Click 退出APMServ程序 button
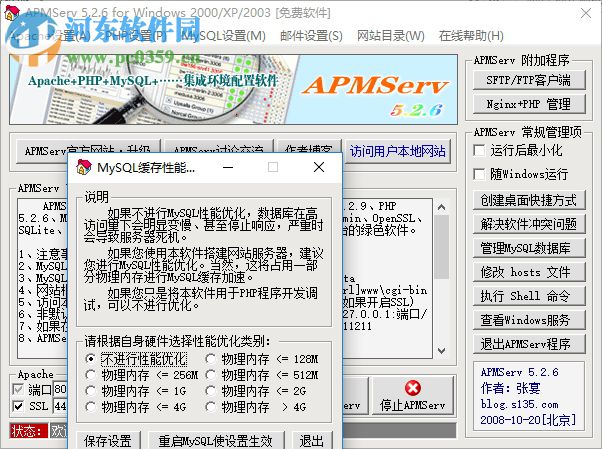602x449 pixels. (529, 344)
